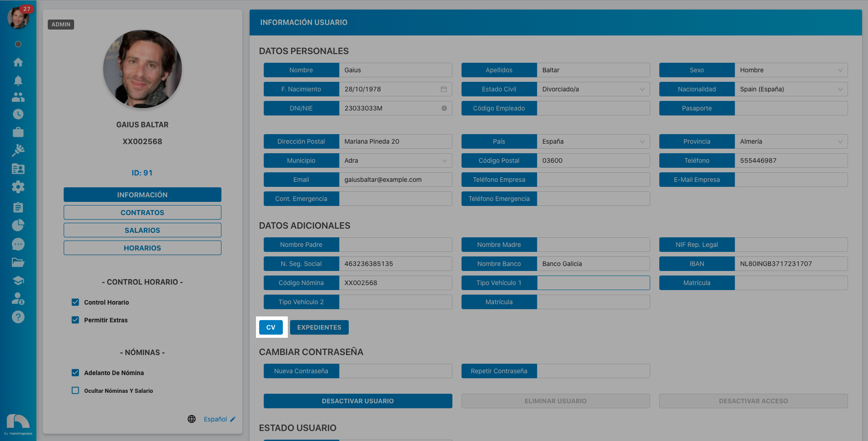Click the Dirección Postal input field
This screenshot has height=441, width=868.
coord(396,141)
